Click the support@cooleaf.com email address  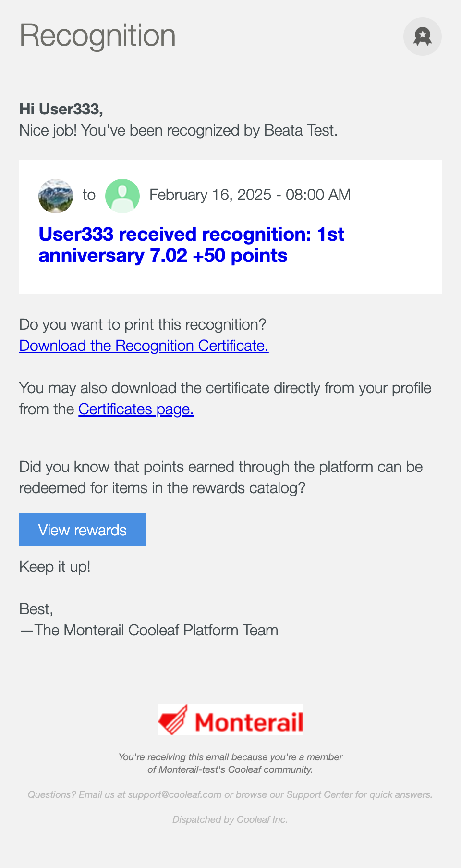pyautogui.click(x=174, y=794)
